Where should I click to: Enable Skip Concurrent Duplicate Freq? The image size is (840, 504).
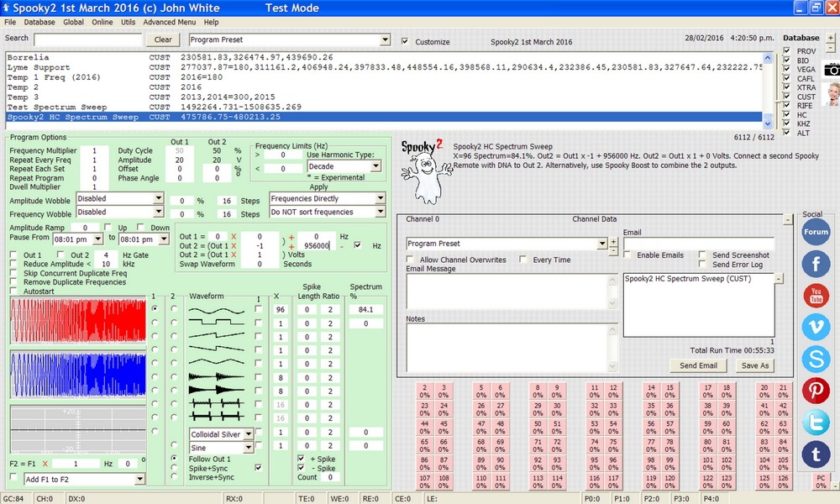tap(13, 273)
